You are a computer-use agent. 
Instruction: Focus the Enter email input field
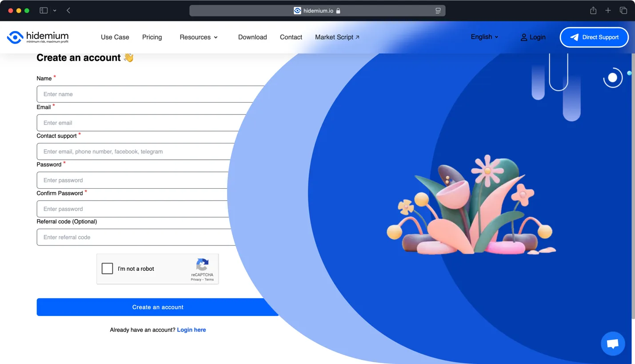[142, 123]
